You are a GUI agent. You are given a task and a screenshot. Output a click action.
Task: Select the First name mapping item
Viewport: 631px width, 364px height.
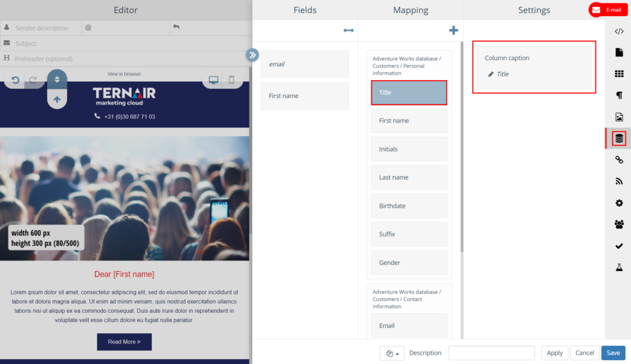[409, 121]
